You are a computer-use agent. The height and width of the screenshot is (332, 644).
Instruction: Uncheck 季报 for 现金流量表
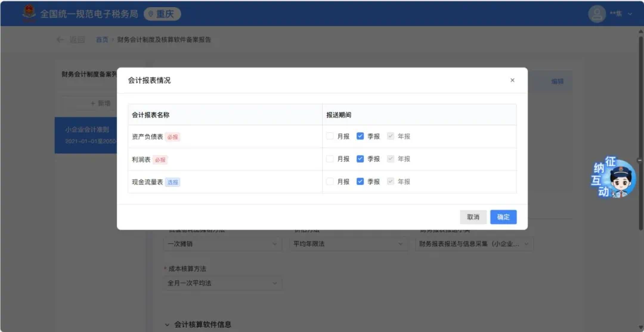point(360,181)
